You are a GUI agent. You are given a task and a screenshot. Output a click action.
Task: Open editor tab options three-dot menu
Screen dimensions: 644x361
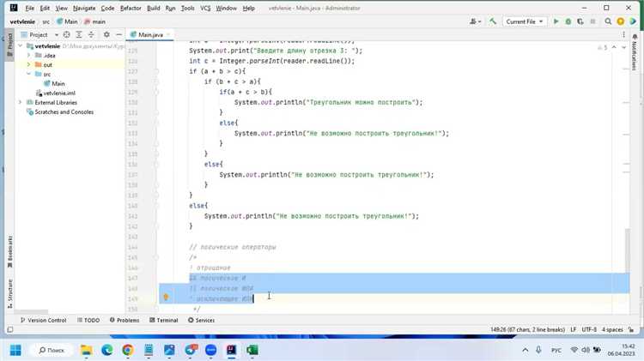point(623,35)
